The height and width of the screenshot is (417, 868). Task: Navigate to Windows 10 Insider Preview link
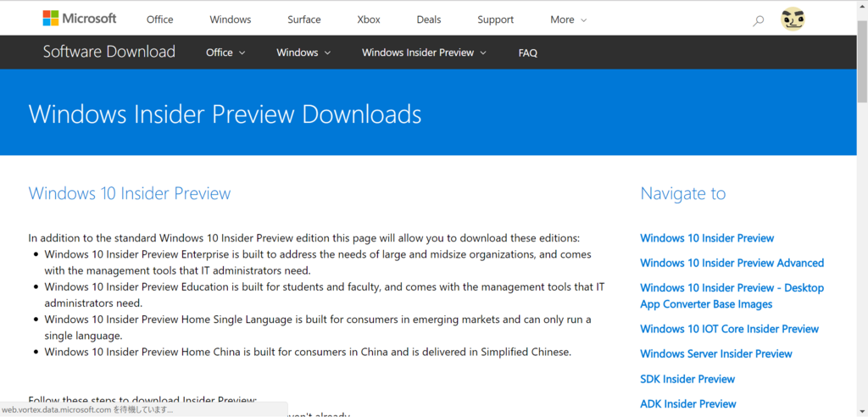click(707, 238)
